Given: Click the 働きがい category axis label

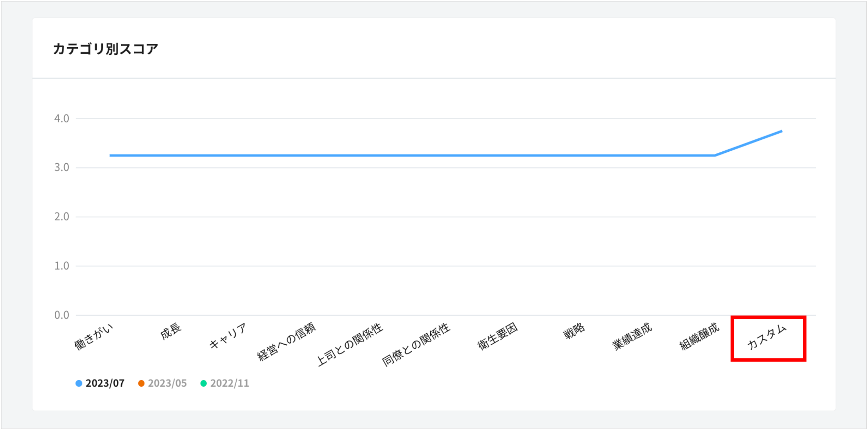Looking at the screenshot, I should pos(94,337).
